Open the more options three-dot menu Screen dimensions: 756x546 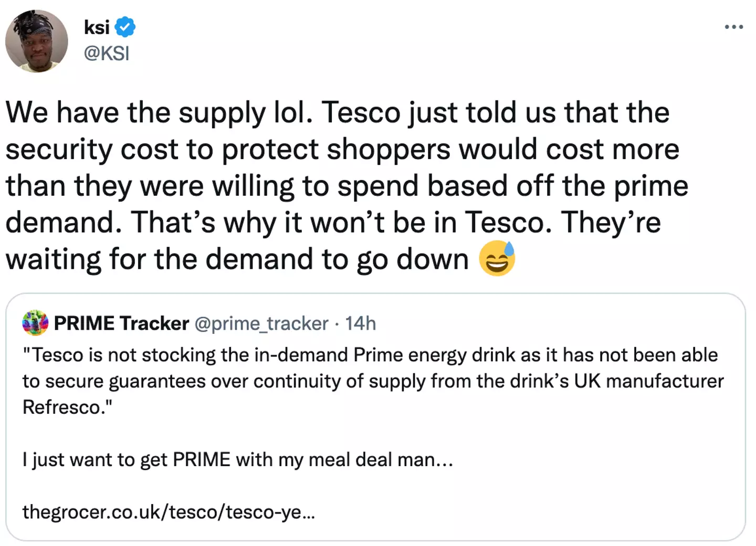point(733,27)
